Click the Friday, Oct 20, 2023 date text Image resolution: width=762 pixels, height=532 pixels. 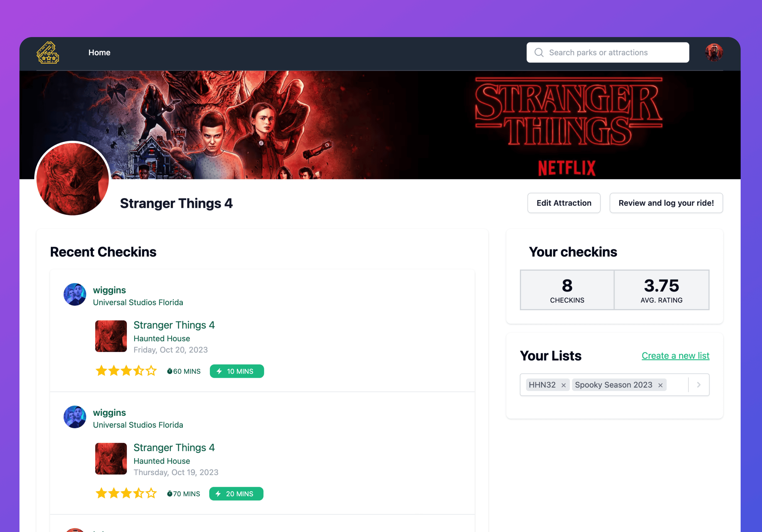170,350
